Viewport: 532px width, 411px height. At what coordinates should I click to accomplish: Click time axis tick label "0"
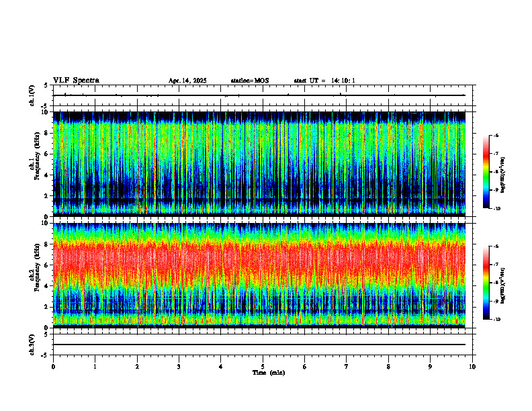tap(53, 367)
